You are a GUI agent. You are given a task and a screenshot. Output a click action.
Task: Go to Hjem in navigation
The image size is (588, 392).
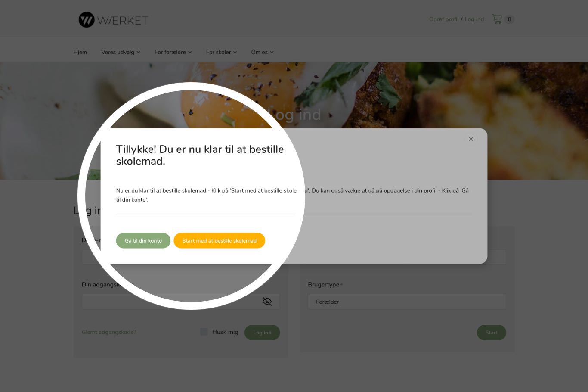pos(80,52)
